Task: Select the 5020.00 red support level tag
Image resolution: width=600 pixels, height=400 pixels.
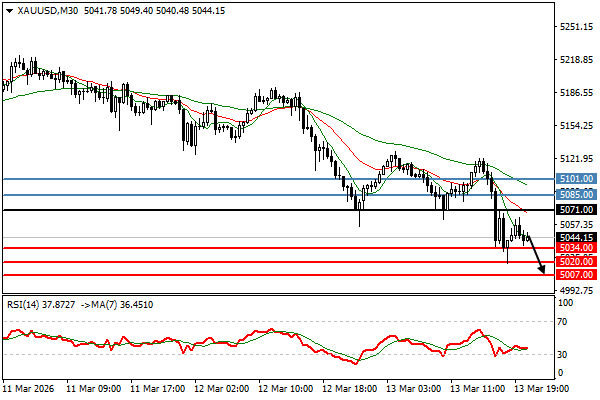Action: click(576, 262)
